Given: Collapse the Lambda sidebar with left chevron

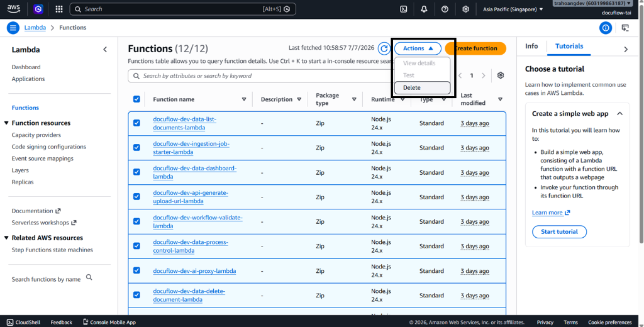Looking at the screenshot, I should click(105, 50).
